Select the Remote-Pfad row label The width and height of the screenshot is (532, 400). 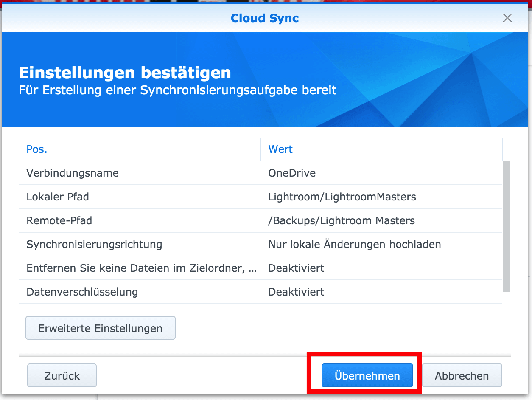[59, 220]
